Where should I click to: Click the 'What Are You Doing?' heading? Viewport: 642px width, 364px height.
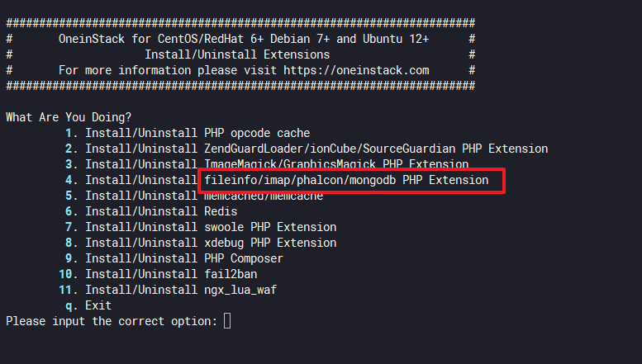pos(69,117)
